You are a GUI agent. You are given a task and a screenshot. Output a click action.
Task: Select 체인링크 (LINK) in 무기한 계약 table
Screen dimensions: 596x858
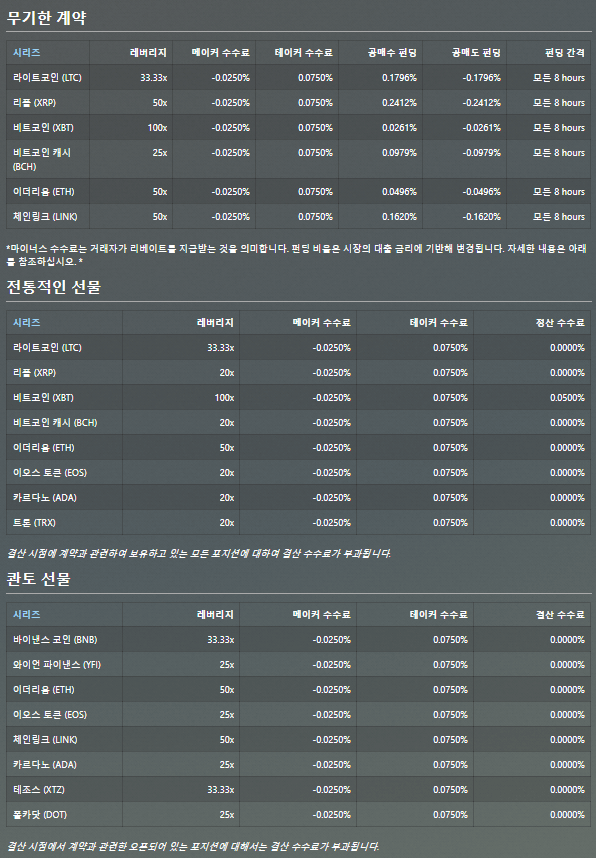45,217
